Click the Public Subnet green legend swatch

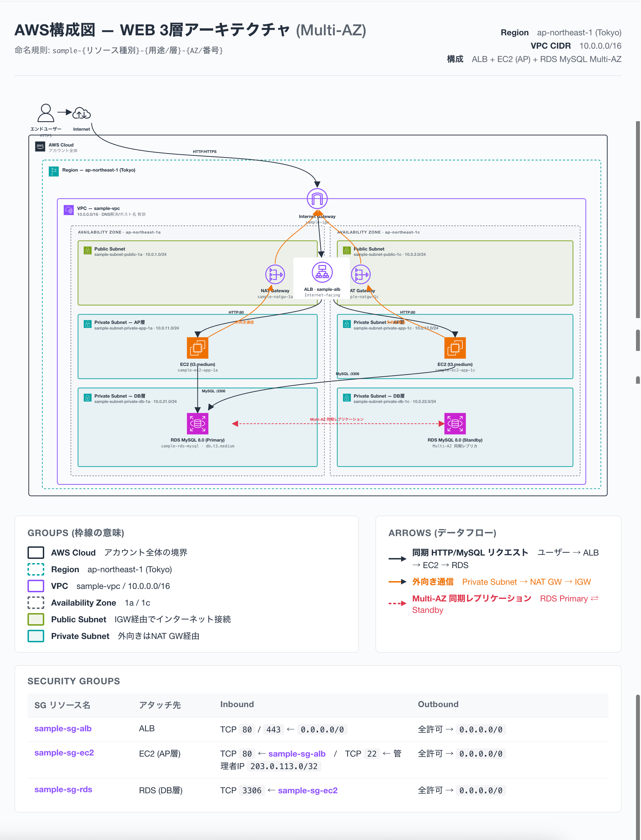[36, 620]
